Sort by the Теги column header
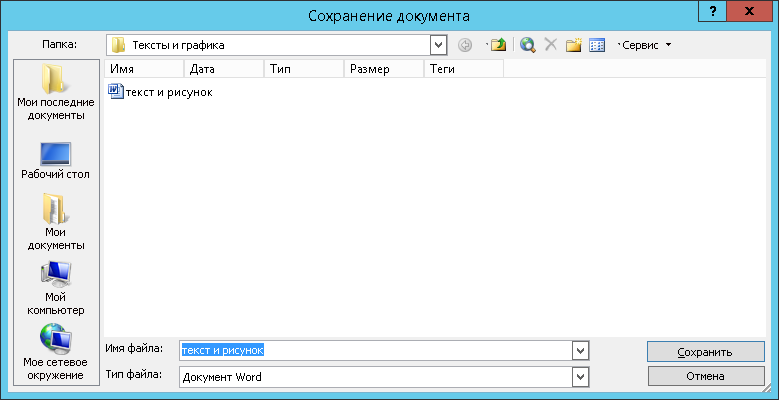Image resolution: width=779 pixels, height=400 pixels. point(464,69)
